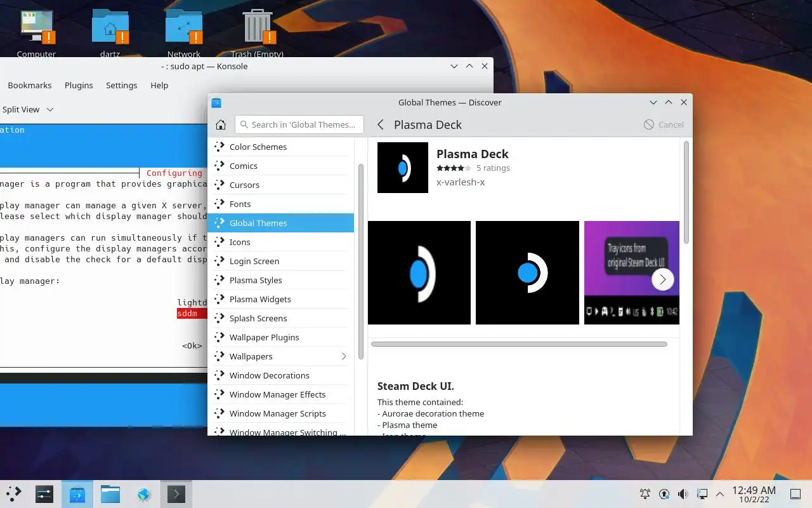Open System Settings from the taskbar

tap(44, 494)
